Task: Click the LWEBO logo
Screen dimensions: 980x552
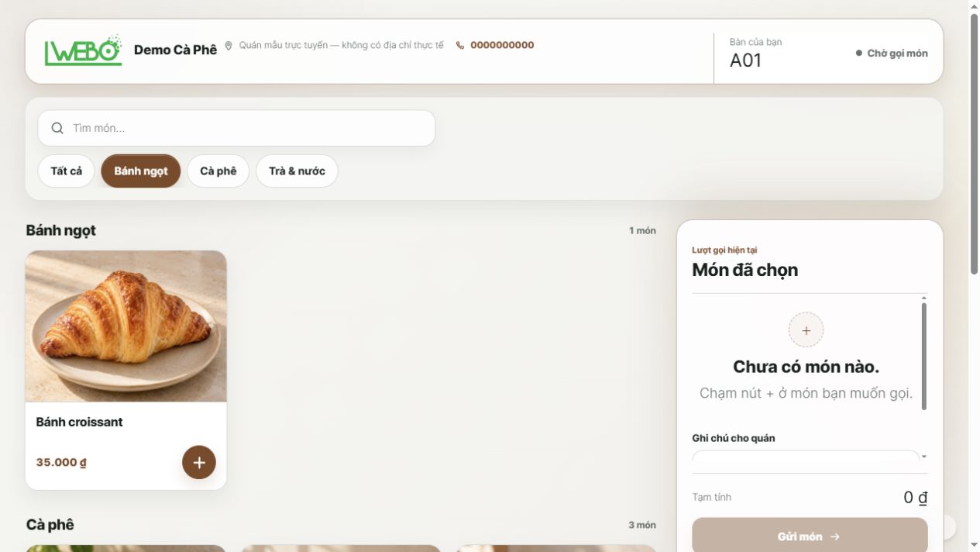Action: pos(84,50)
